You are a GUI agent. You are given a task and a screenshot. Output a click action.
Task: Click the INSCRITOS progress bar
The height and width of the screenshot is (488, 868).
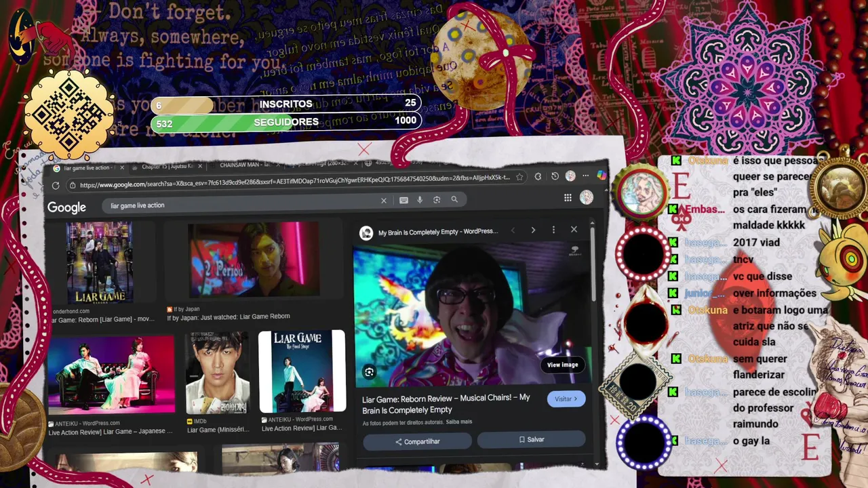coord(286,104)
